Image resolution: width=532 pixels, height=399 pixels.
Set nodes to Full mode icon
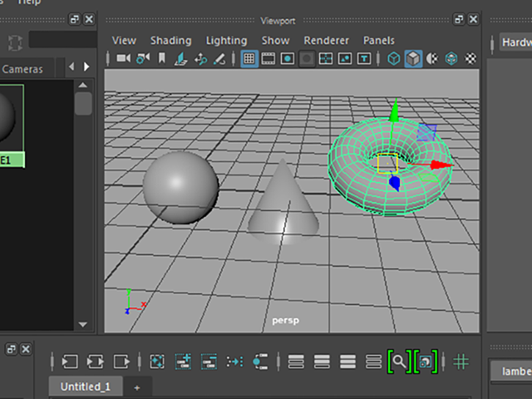(x=347, y=362)
